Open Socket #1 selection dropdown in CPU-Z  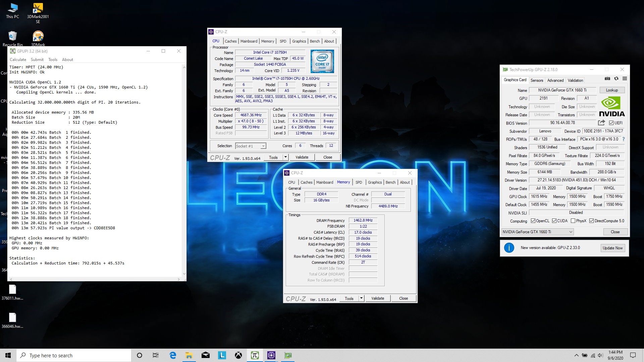click(x=251, y=146)
